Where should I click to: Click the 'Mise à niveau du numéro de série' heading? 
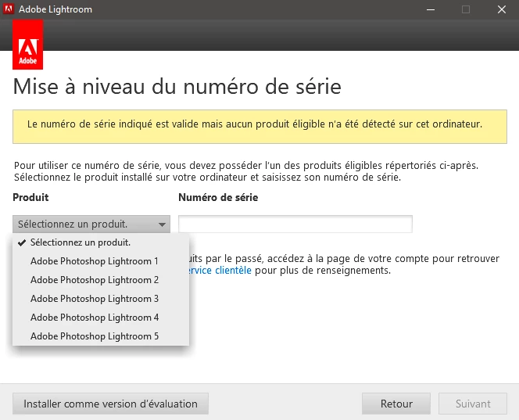[x=177, y=87]
